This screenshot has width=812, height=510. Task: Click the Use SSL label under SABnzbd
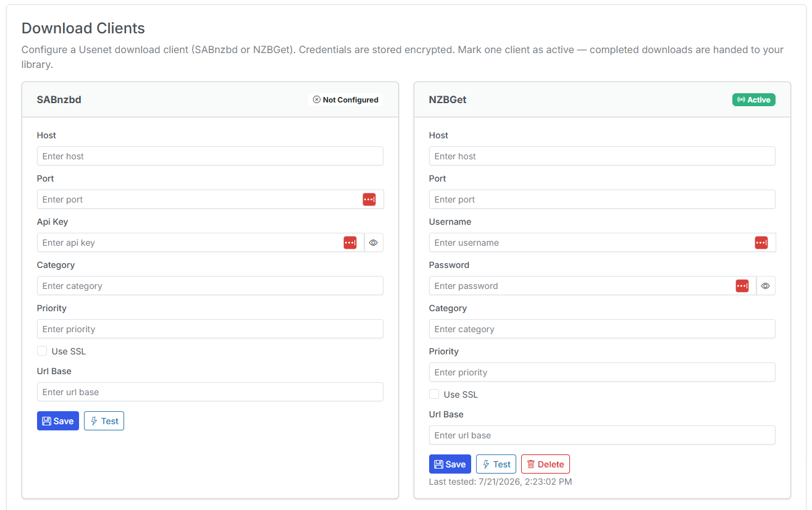point(69,351)
